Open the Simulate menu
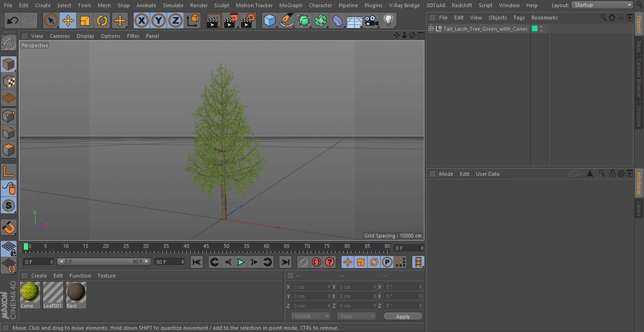This screenshot has width=644, height=332. 173,5
